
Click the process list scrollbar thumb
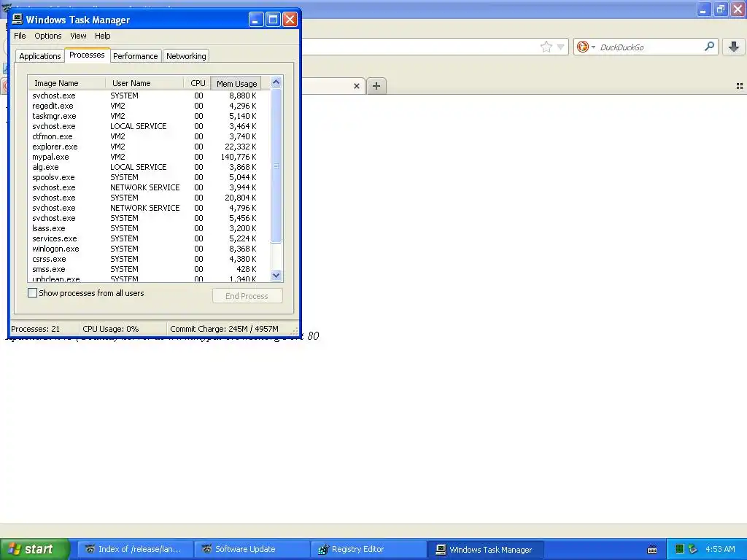tap(276, 166)
